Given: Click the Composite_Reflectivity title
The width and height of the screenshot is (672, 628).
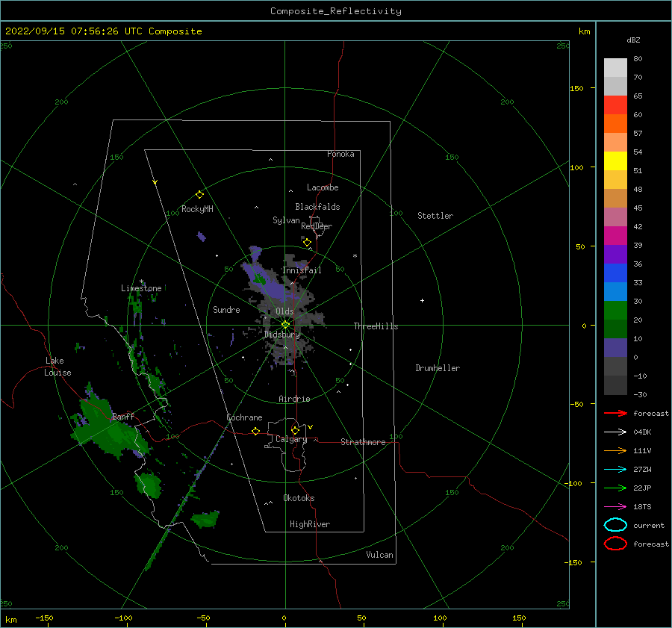Looking at the screenshot, I should (x=336, y=11).
